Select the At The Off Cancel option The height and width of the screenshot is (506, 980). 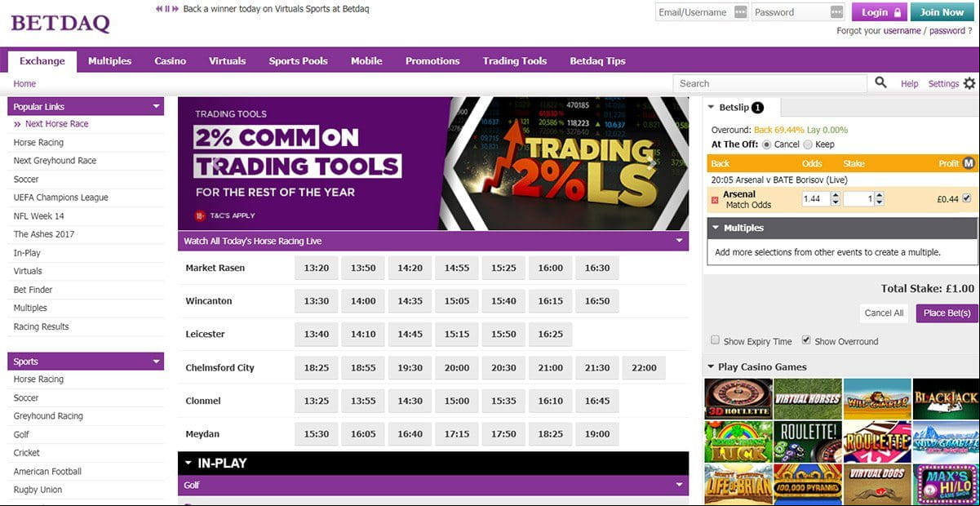click(x=766, y=144)
